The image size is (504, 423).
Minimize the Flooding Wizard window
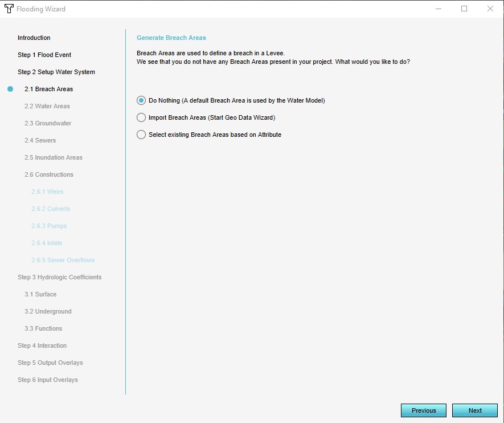pos(439,9)
